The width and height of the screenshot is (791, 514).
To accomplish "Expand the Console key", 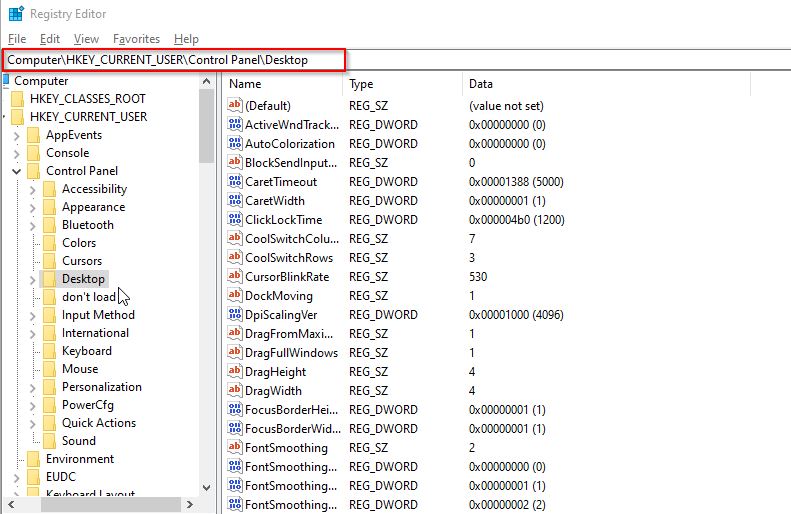I will click(17, 154).
